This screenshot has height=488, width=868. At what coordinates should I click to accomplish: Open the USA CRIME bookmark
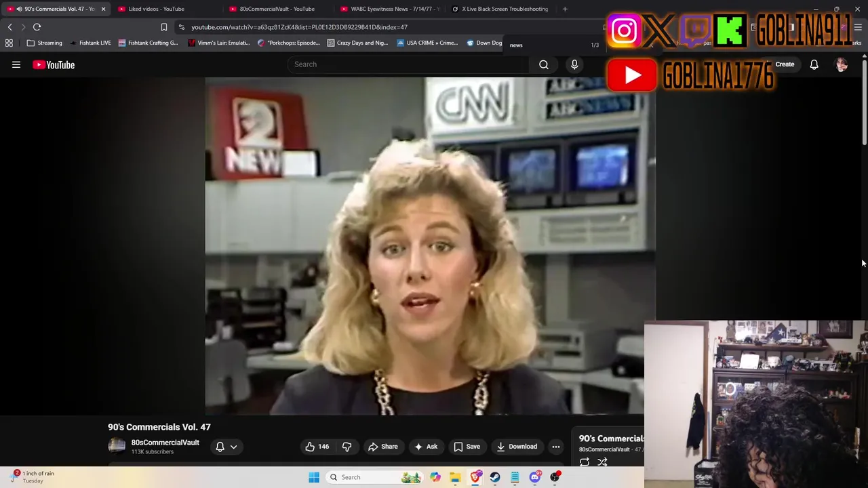427,43
